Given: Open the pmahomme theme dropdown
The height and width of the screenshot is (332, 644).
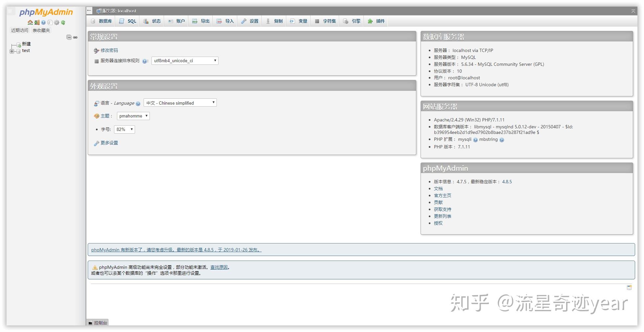Looking at the screenshot, I should tap(133, 116).
